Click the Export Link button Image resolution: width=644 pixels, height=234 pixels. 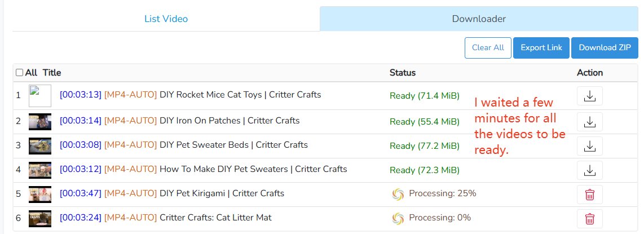tap(541, 48)
